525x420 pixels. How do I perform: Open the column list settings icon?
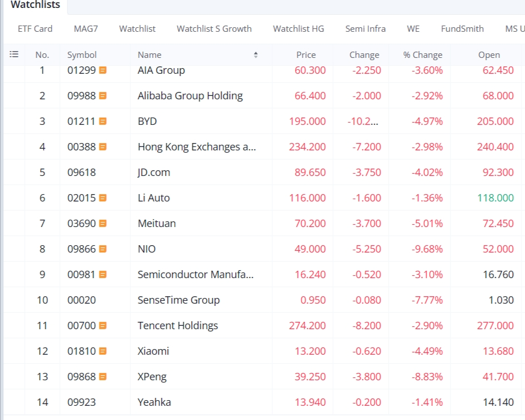point(14,54)
